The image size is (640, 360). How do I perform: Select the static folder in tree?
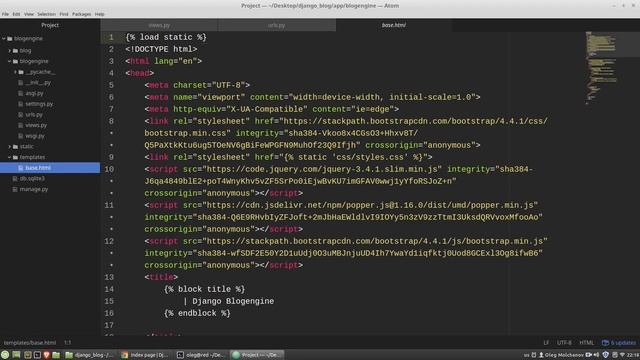27,147
